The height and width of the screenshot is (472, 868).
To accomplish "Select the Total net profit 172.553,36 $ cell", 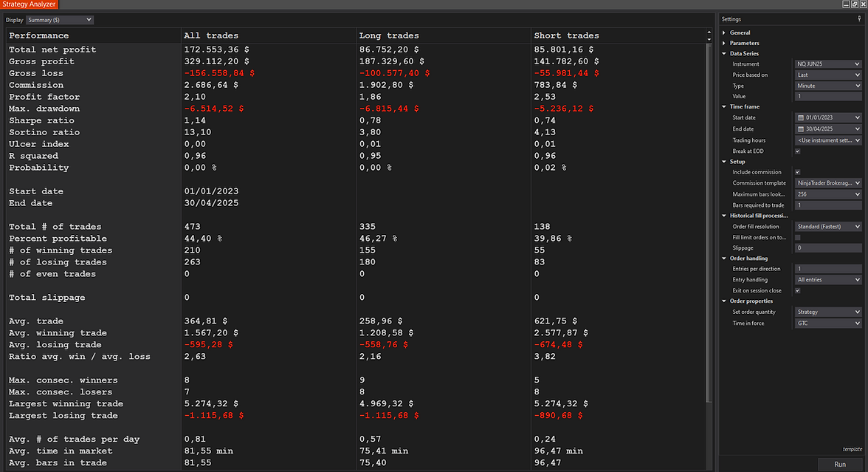I will click(216, 50).
